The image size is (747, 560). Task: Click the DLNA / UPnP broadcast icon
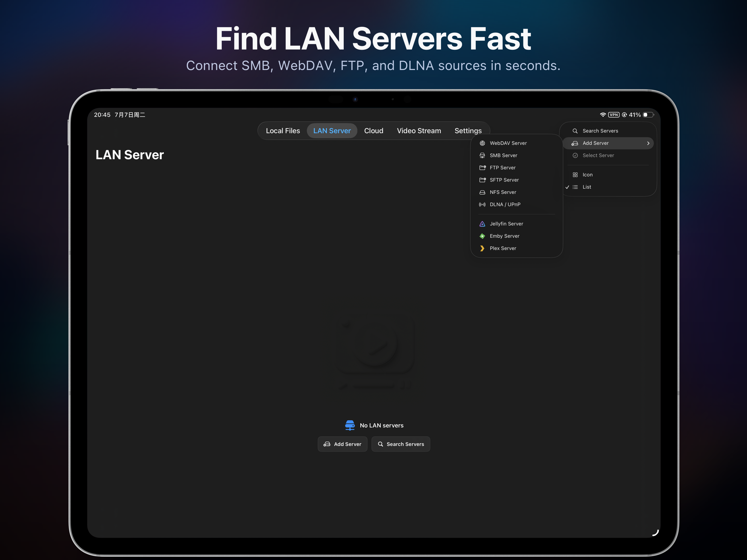click(482, 204)
